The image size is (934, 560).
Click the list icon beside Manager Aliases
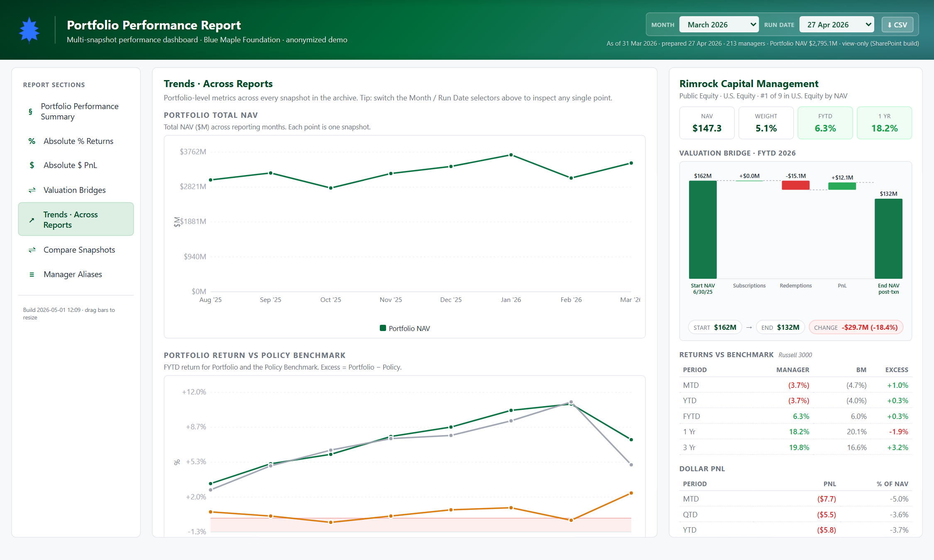click(x=32, y=274)
